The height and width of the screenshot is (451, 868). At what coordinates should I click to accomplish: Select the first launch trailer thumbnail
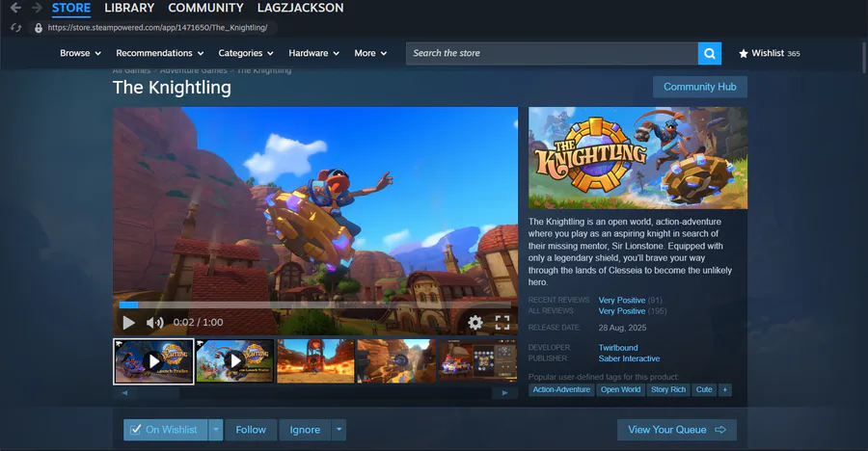(153, 361)
